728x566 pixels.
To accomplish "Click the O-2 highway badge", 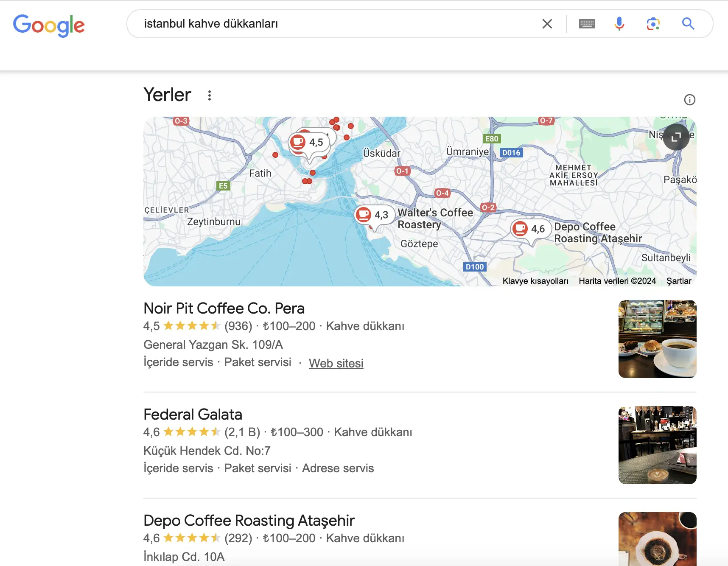I will (x=488, y=207).
